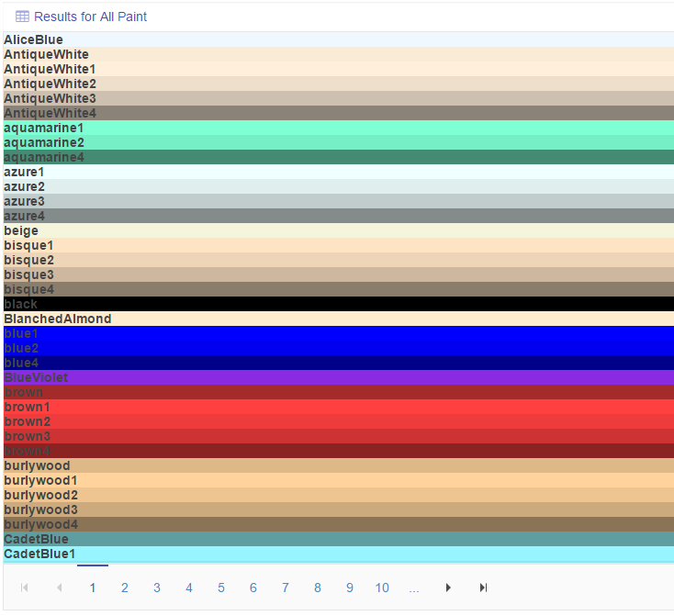Open page 4 of results
Screen dimensions: 674x616
point(189,588)
